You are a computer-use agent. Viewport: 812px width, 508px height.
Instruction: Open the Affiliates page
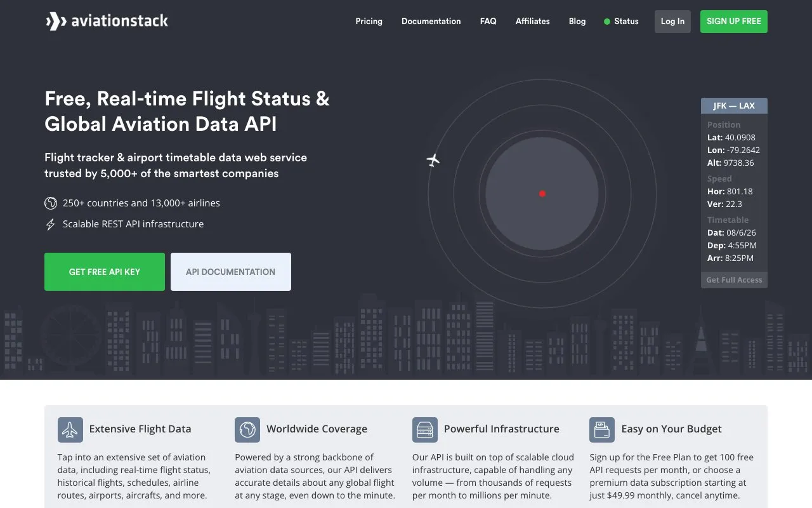[533, 22]
